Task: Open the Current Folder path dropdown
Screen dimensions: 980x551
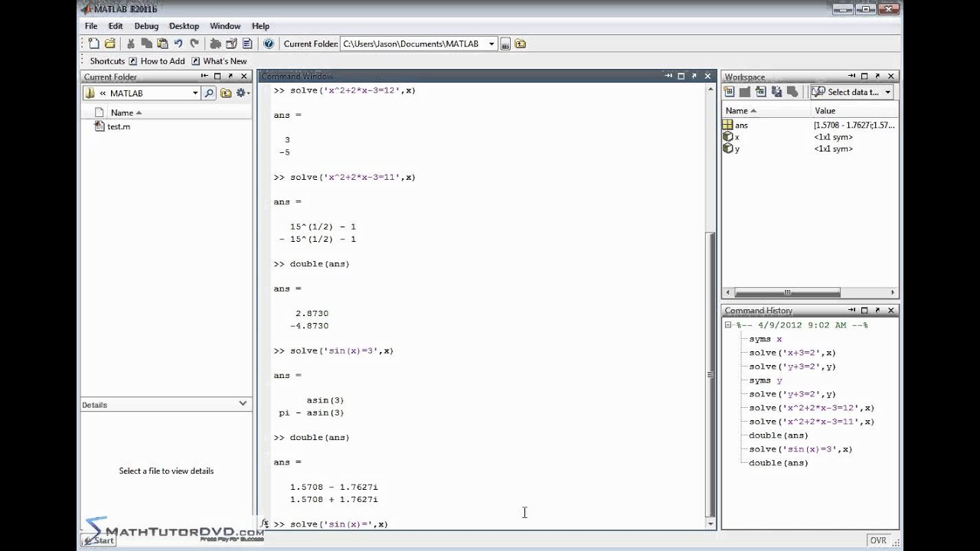Action: (492, 44)
